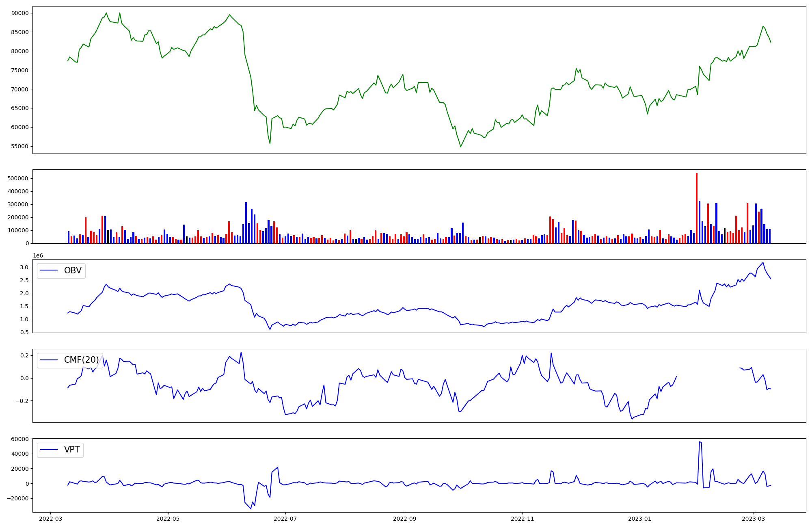Click the 2022-11 x-axis date label
This screenshot has height=528, width=812.
[522, 519]
